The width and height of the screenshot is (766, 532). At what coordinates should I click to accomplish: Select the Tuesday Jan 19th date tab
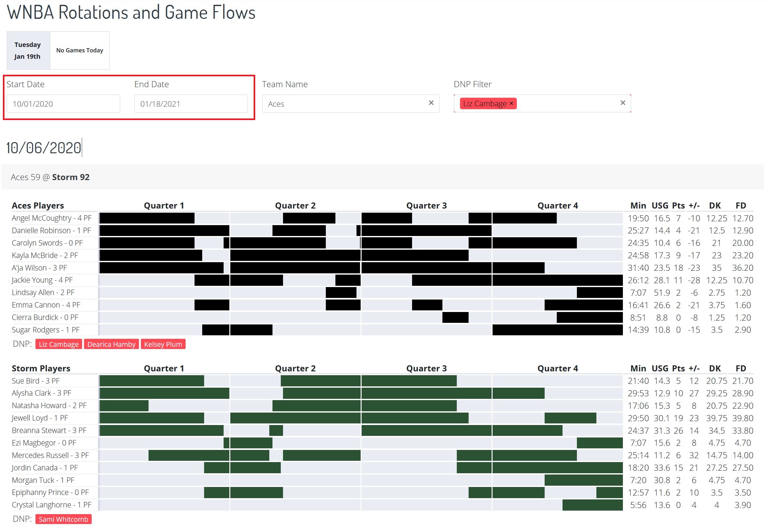[x=28, y=50]
